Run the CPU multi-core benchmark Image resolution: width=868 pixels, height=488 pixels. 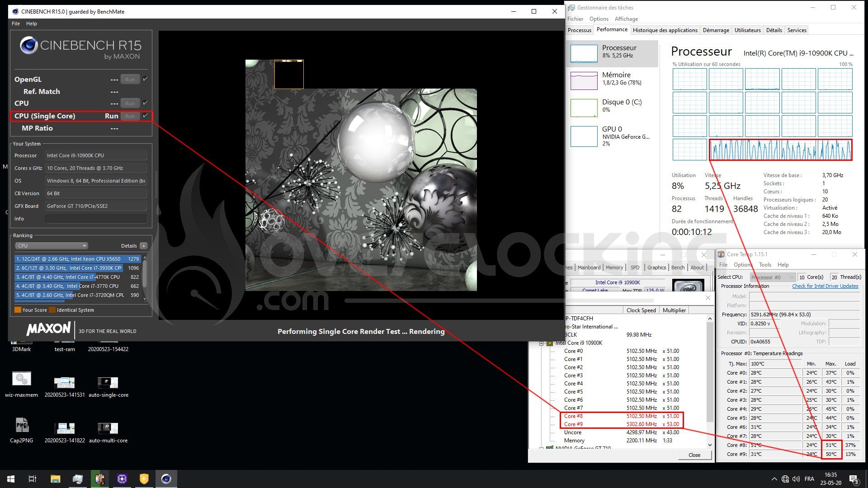pos(130,103)
